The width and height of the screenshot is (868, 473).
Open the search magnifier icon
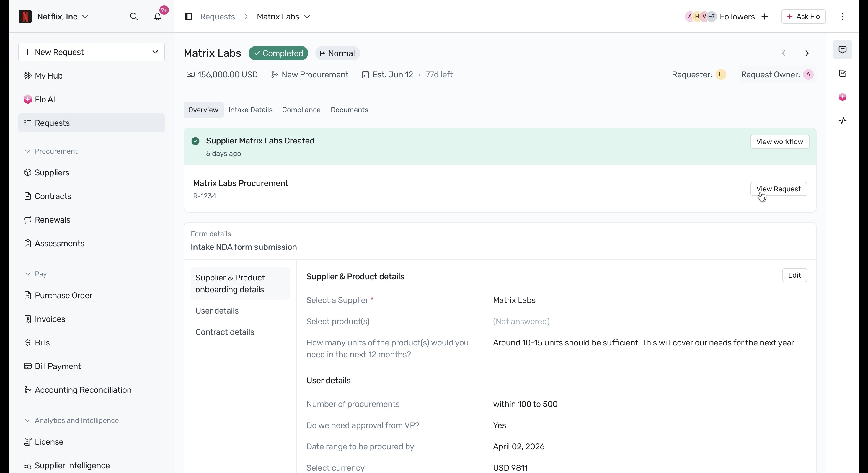point(134,17)
